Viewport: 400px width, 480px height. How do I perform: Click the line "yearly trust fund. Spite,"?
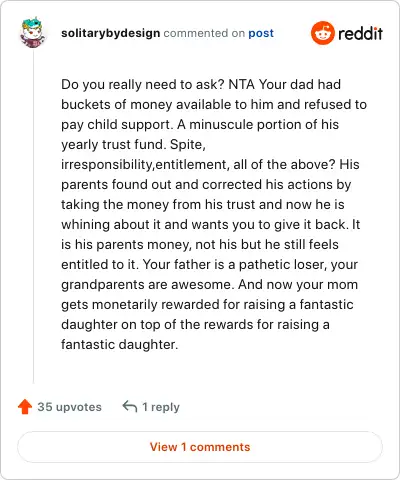(x=133, y=145)
